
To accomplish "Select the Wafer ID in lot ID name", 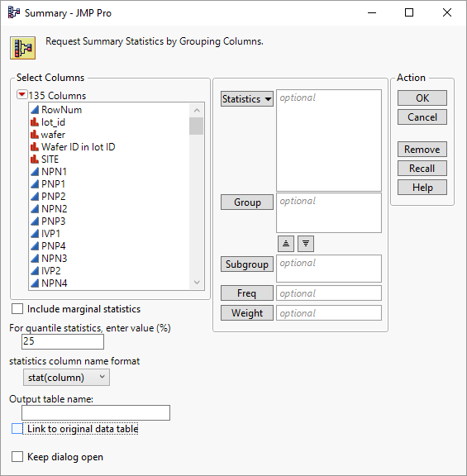I will point(79,147).
